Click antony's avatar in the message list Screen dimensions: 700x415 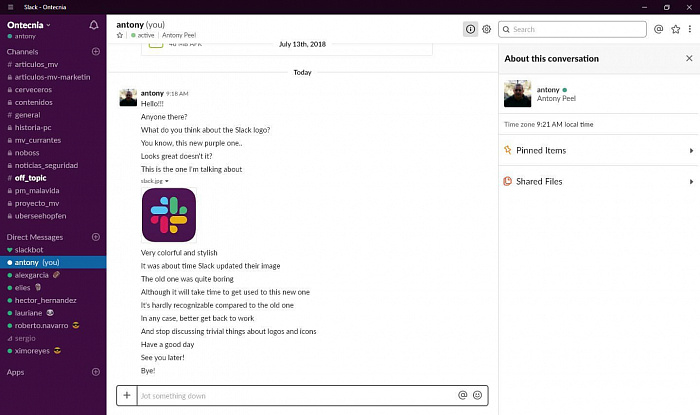128,97
